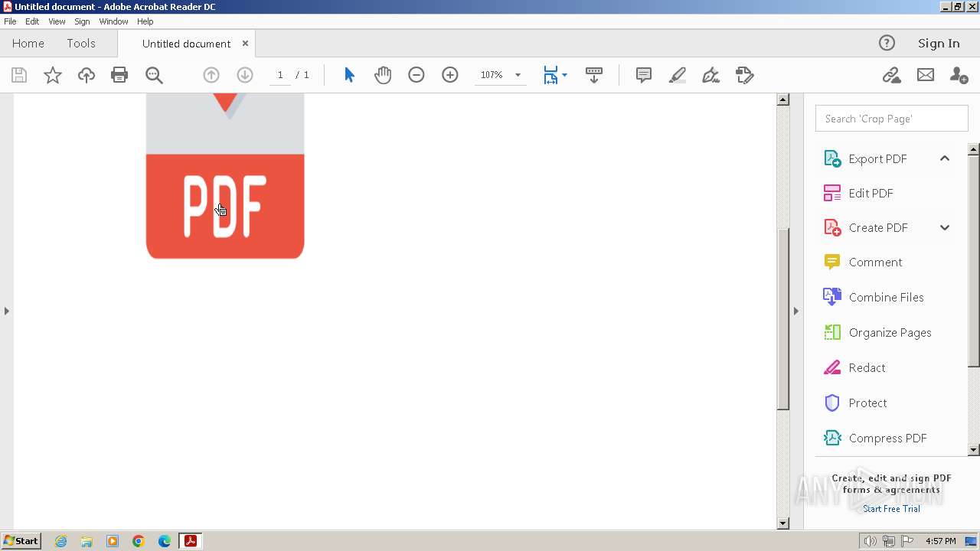Share a link to the file
Viewport: 980px width, 551px height.
click(x=891, y=75)
